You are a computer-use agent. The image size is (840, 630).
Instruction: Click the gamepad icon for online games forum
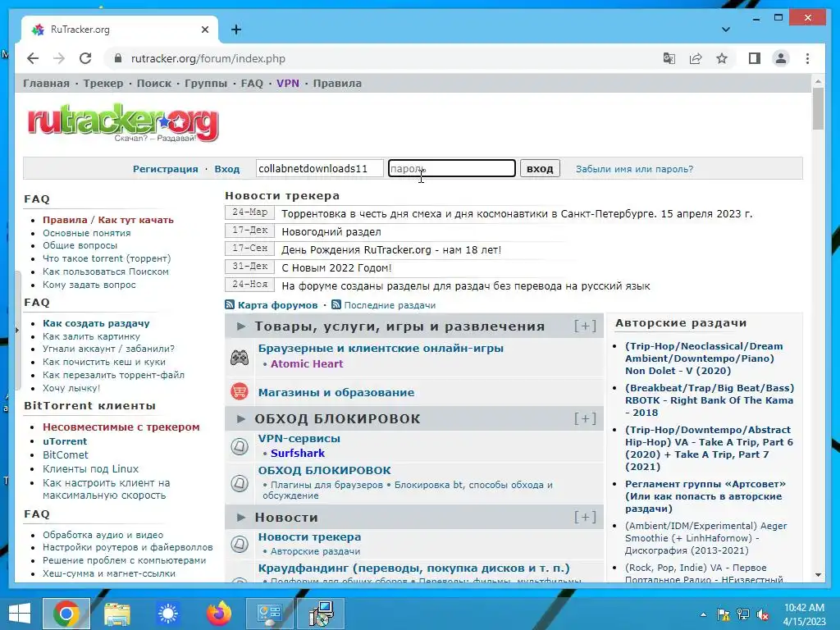[240, 358]
